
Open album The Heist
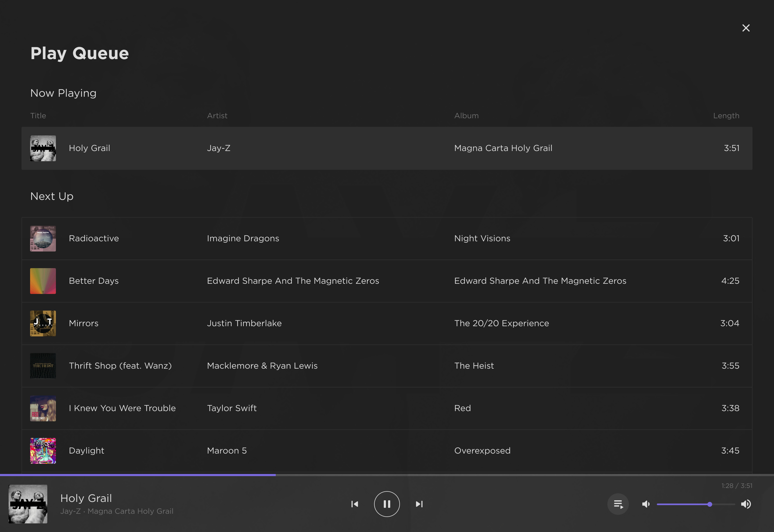point(474,366)
